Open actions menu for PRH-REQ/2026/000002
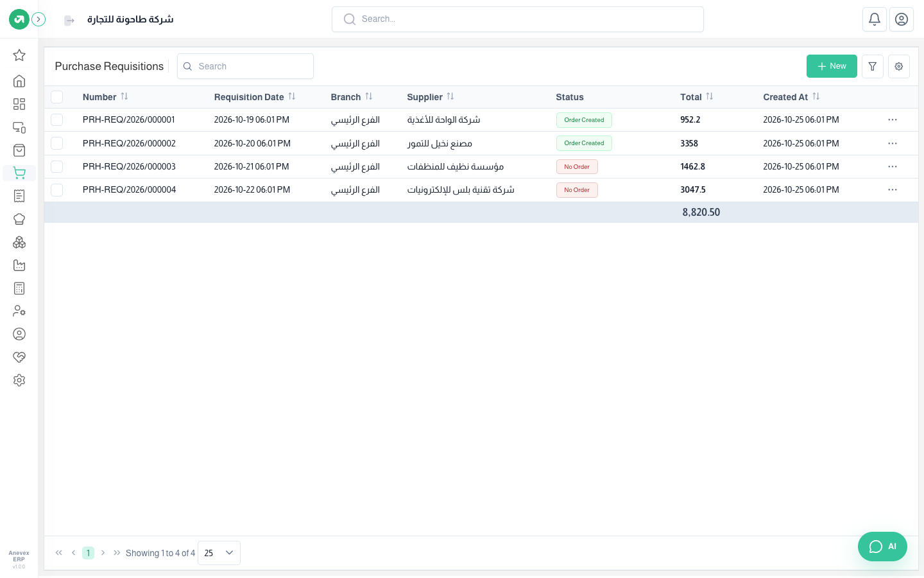 pos(893,143)
